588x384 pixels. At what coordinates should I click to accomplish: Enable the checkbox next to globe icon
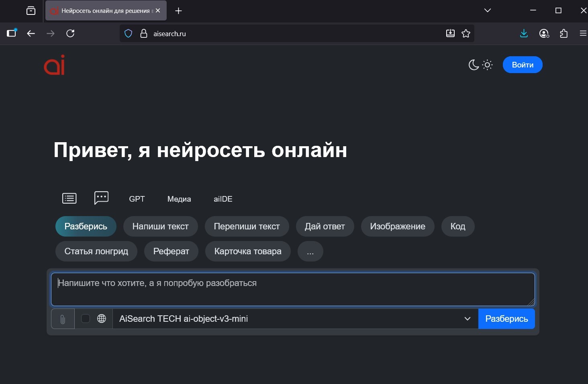point(86,319)
